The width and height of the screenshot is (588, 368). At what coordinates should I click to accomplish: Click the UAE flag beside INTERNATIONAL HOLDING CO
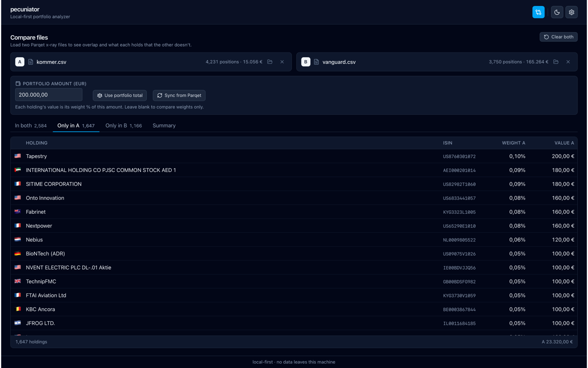pos(18,170)
